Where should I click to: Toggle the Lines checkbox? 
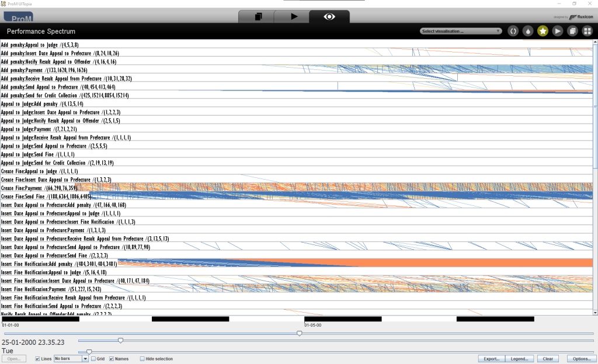click(36, 359)
